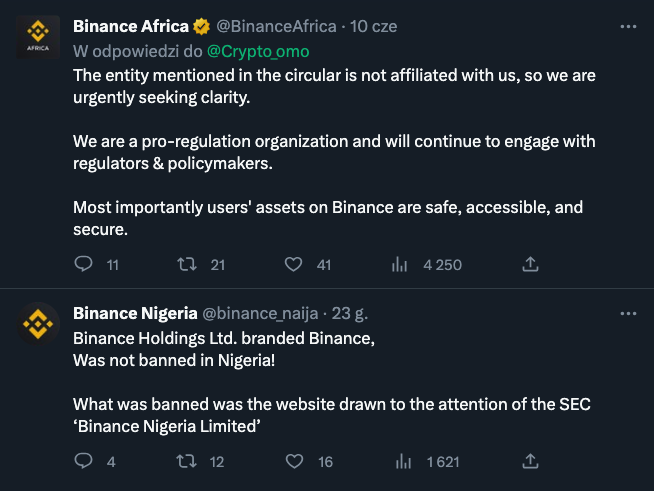Open the Binance Nigeria profile name

click(x=135, y=313)
